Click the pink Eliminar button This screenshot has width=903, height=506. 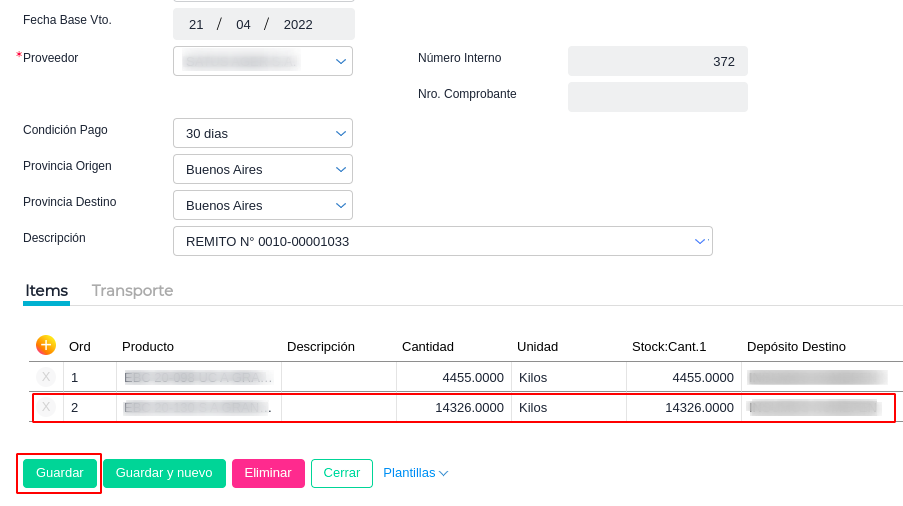point(268,473)
